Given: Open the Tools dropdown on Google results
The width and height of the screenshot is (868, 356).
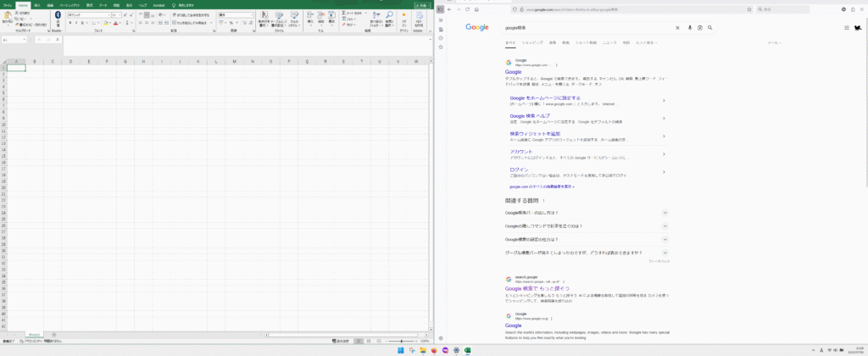Looking at the screenshot, I should click(774, 42).
